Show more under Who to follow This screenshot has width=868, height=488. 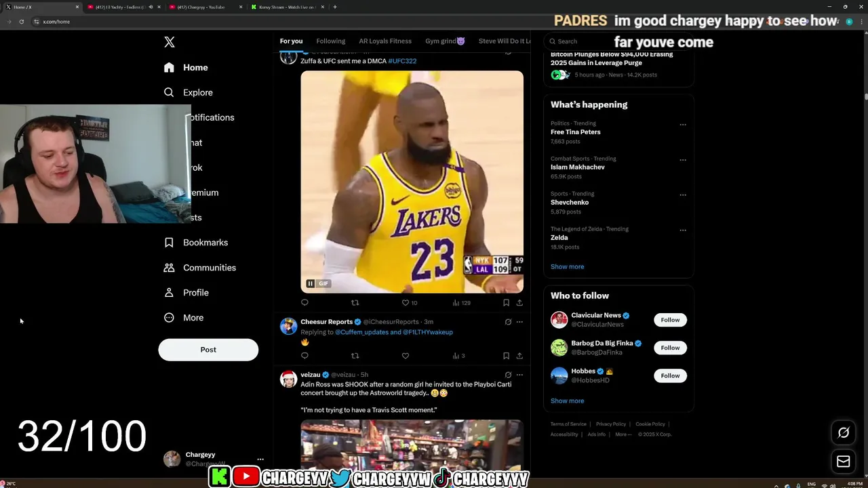567,401
